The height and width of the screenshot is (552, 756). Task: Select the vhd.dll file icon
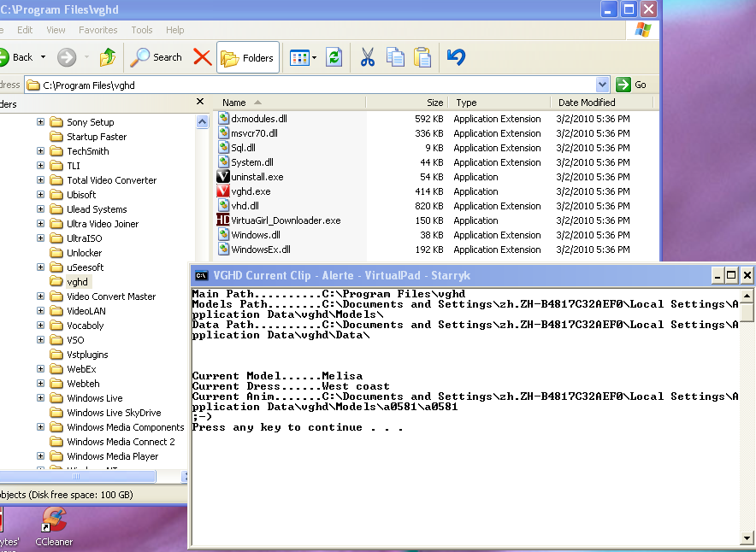[x=223, y=206]
